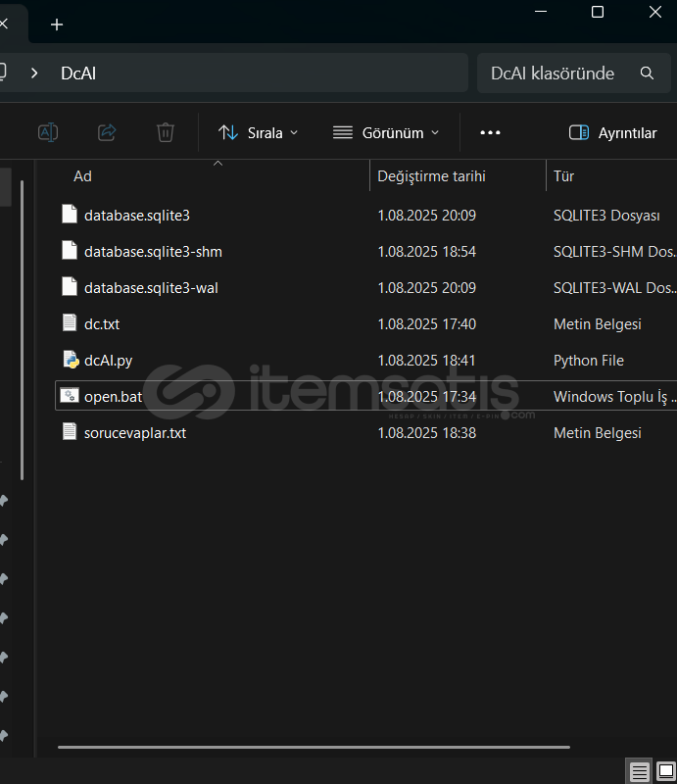Maximize the Explorer window

click(598, 12)
